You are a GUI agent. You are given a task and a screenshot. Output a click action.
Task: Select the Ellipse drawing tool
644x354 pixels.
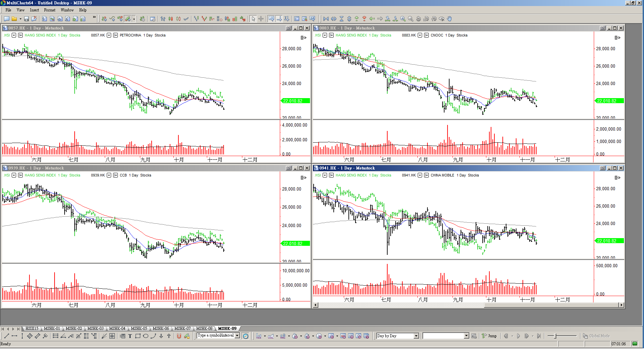[146, 336]
